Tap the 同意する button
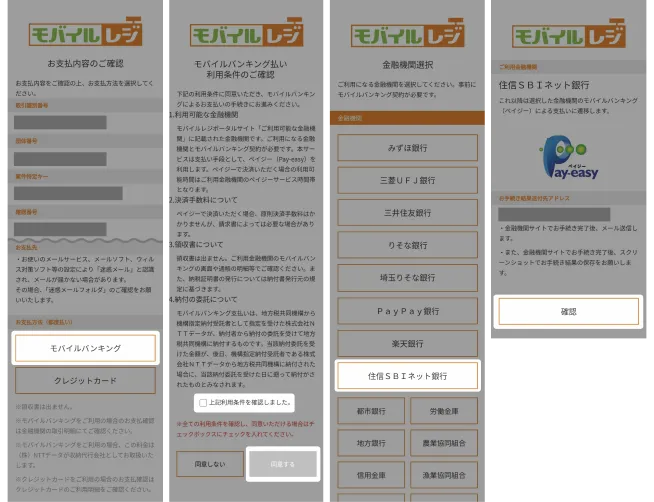The image size is (654, 502). (283, 464)
